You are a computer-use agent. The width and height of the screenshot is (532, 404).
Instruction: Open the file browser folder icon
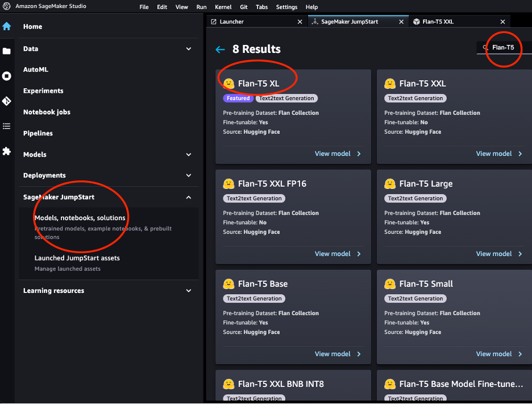(x=7, y=51)
